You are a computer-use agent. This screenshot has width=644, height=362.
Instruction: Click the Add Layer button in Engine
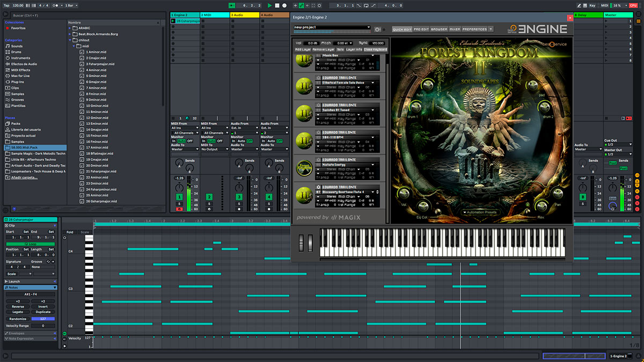(303, 49)
